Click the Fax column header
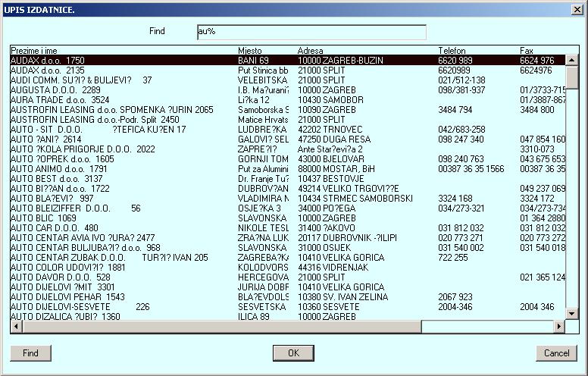The width and height of the screenshot is (588, 376). click(x=527, y=51)
